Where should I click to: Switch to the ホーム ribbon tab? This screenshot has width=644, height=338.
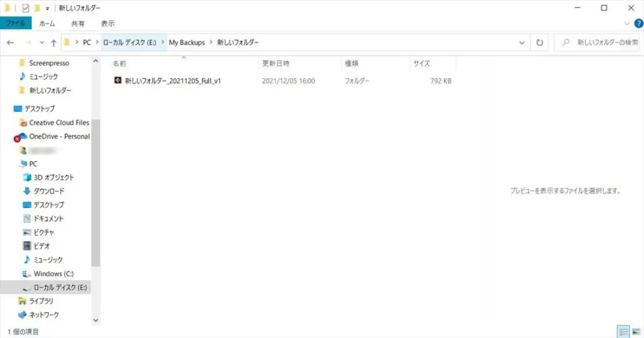point(47,23)
